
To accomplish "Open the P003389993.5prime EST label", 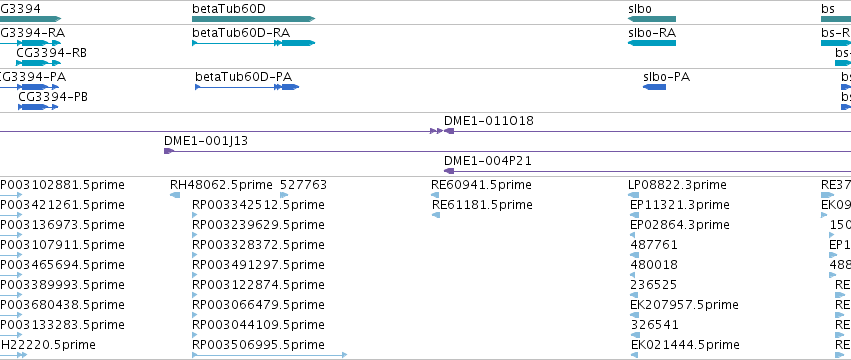I will (62, 286).
